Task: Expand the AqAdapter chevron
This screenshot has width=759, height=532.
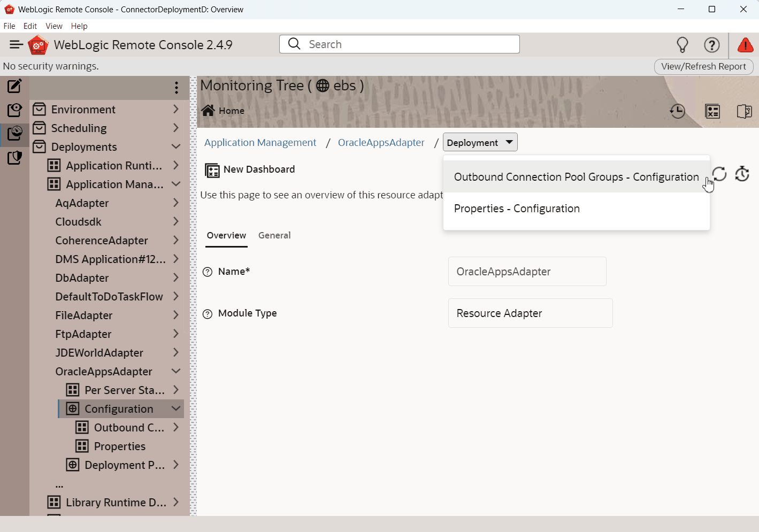Action: [x=175, y=203]
